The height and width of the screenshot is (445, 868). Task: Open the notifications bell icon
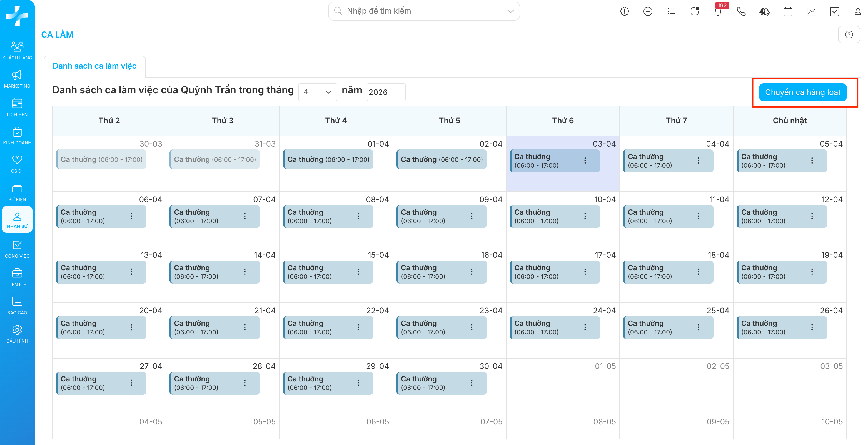pos(718,12)
